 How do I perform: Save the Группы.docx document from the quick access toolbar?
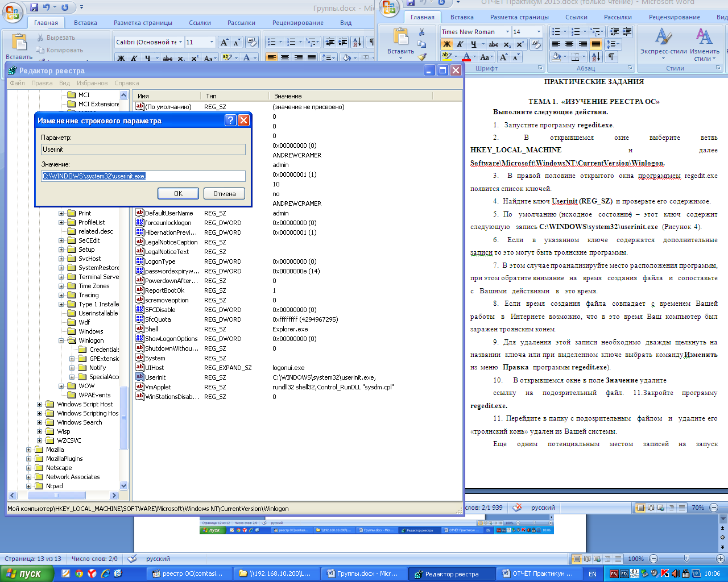coord(34,7)
